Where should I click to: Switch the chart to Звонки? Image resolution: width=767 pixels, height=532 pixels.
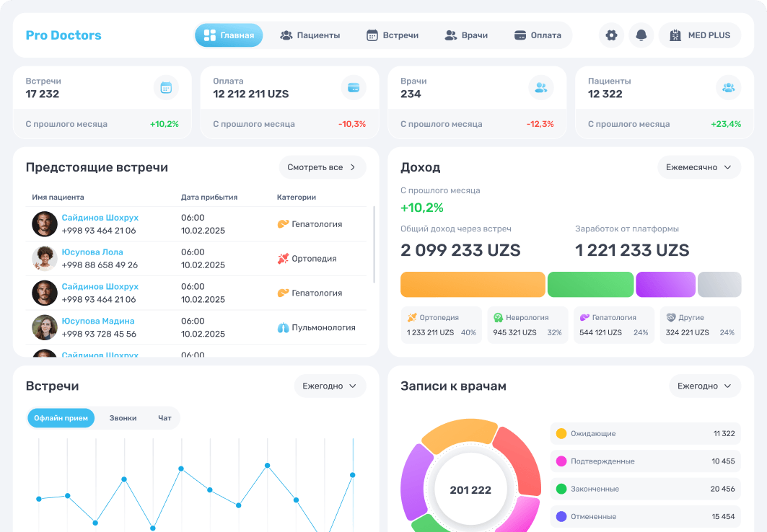coord(123,418)
